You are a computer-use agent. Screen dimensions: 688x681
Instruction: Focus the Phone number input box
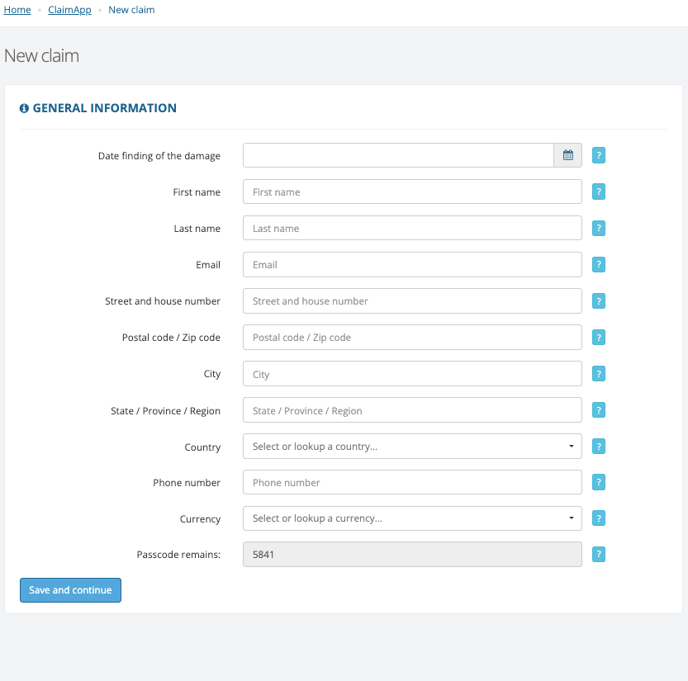tap(412, 482)
